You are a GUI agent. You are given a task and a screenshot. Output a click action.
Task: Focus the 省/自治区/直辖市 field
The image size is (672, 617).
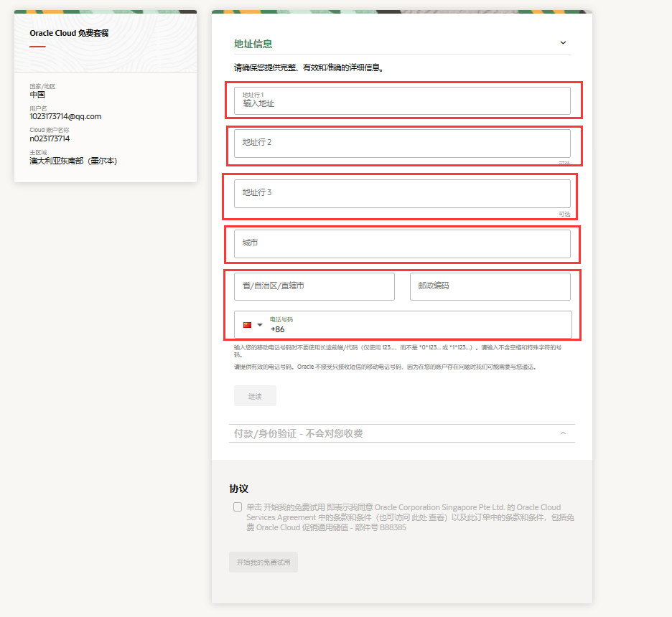314,286
